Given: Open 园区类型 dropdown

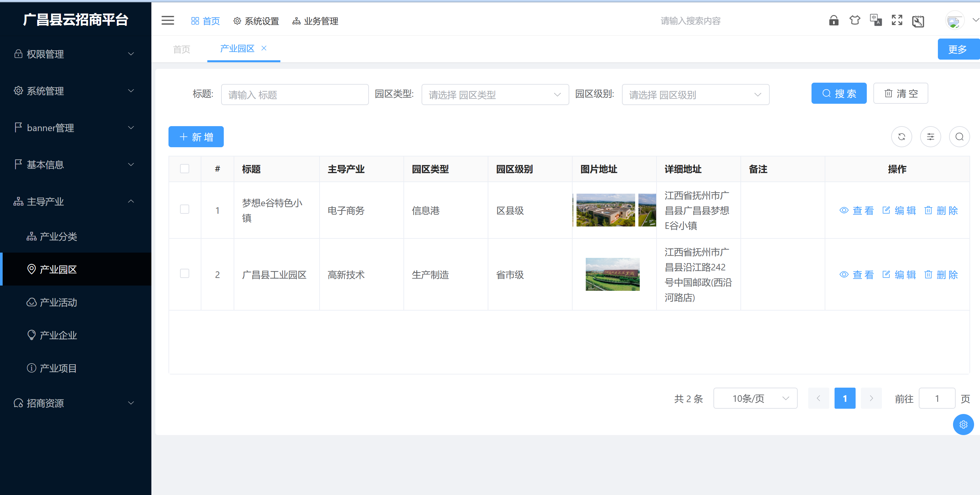Looking at the screenshot, I should (x=495, y=95).
